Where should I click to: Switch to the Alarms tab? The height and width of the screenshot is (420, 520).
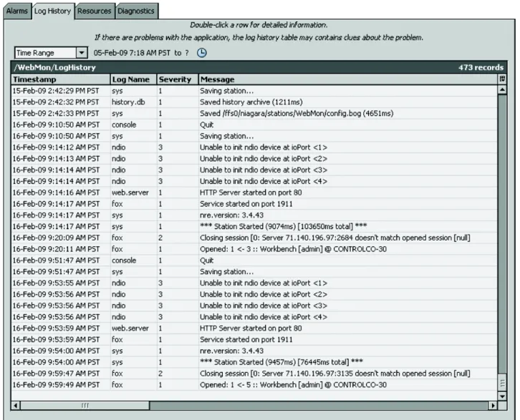pyautogui.click(x=17, y=11)
